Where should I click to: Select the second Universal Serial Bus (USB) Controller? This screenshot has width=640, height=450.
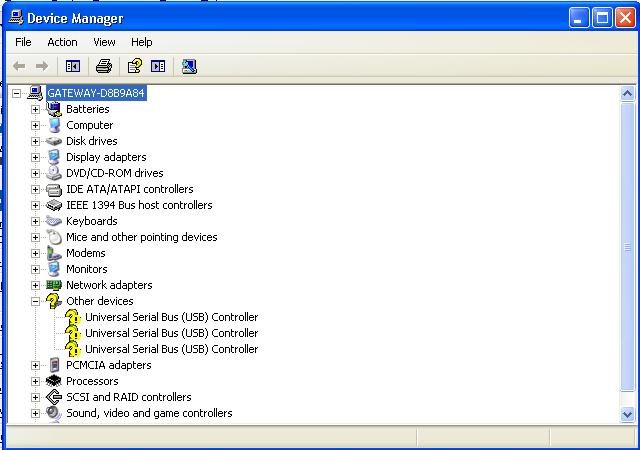[171, 333]
